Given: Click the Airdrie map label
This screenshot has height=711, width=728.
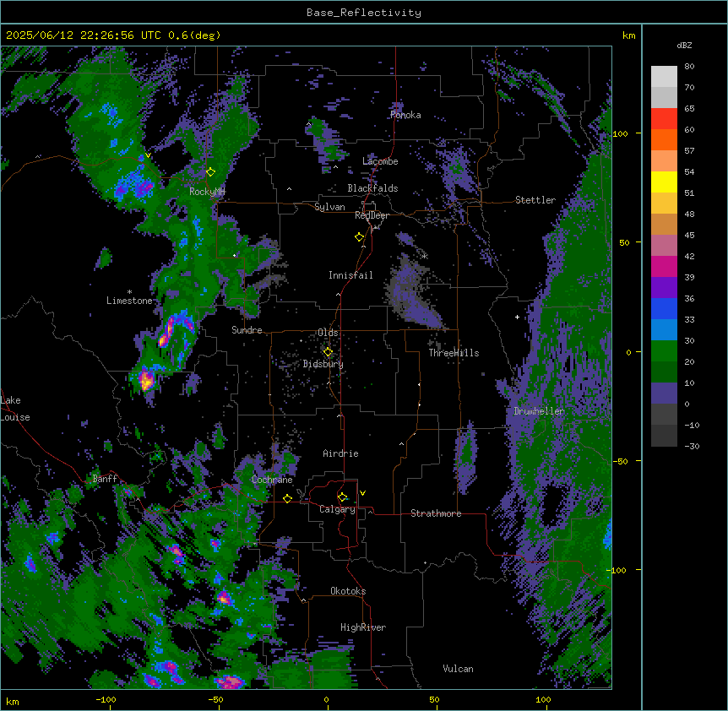Looking at the screenshot, I should point(340,453).
